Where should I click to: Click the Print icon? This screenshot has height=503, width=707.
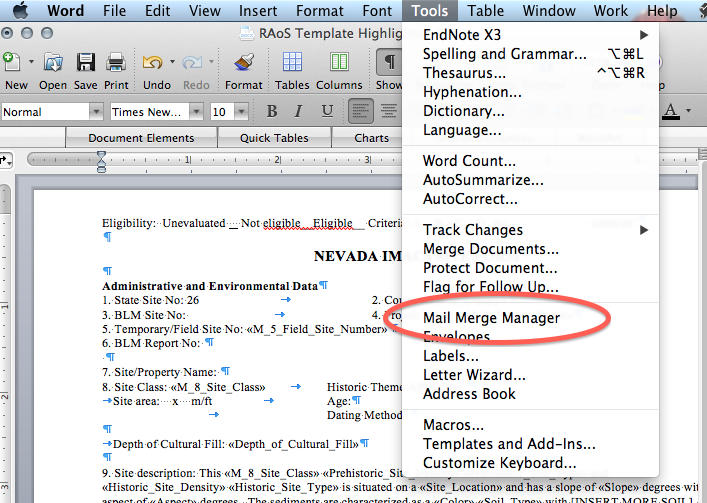[116, 62]
